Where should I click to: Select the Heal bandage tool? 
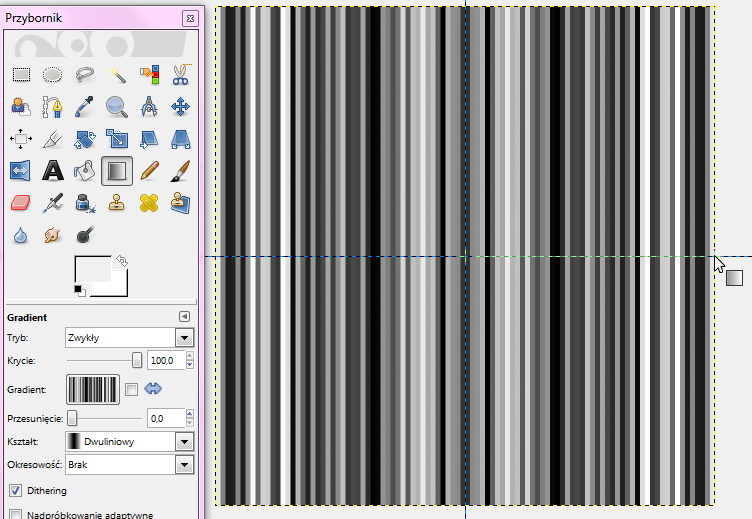pyautogui.click(x=149, y=203)
